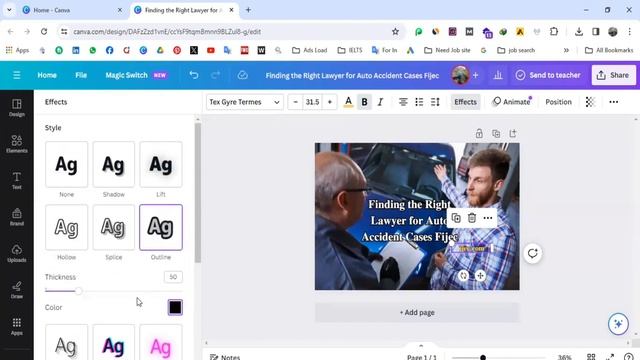Viewport: 640px width, 360px height.
Task: Select the Outline text style
Action: (161, 227)
